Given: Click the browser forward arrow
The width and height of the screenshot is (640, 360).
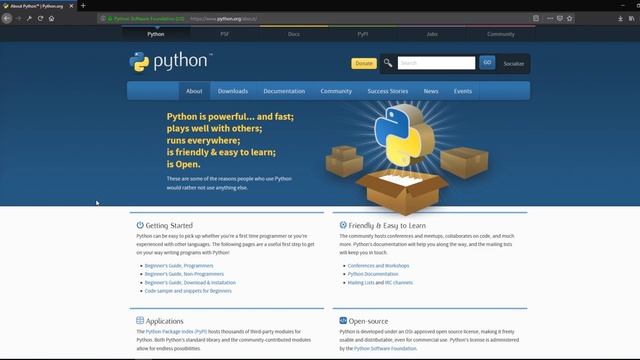Looking at the screenshot, I should [x=18, y=18].
